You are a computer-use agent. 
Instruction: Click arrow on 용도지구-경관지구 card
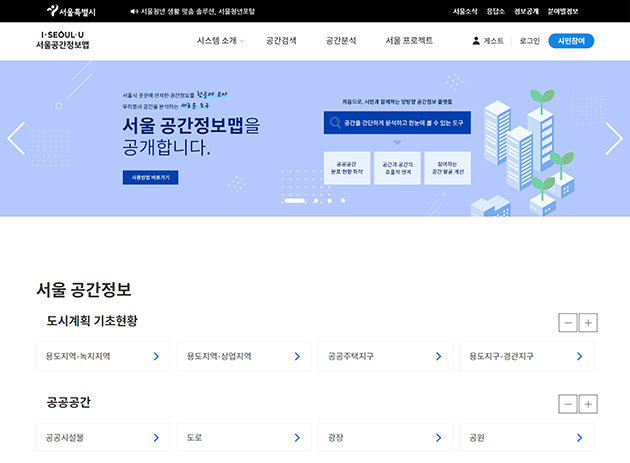[x=579, y=356]
